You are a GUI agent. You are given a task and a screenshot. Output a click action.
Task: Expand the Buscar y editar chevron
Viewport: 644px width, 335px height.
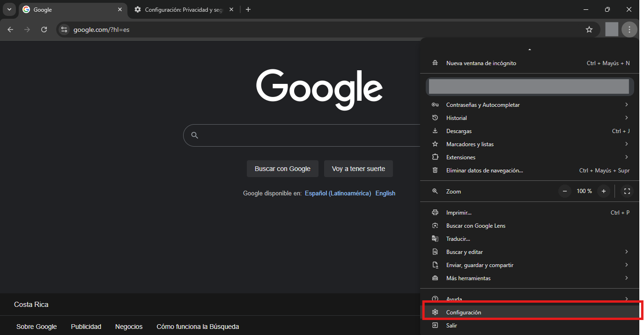pos(627,252)
